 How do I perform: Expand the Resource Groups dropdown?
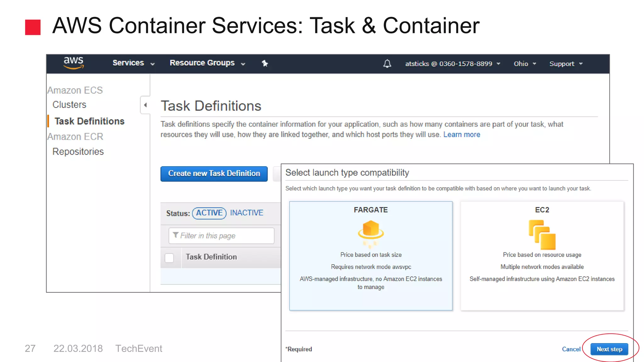coord(207,63)
